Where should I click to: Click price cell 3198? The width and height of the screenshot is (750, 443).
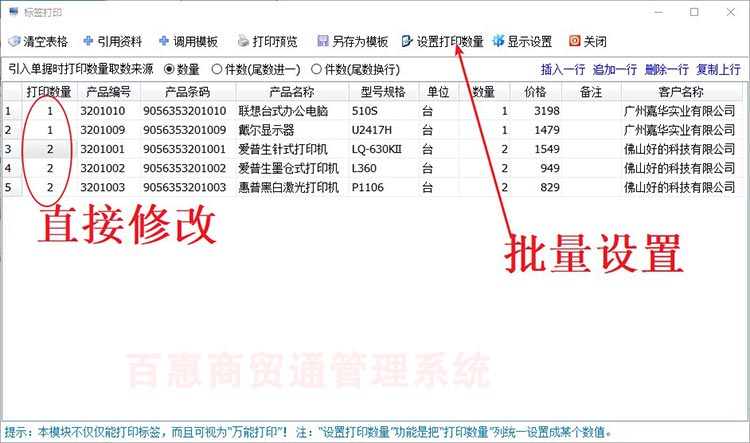[535, 111]
